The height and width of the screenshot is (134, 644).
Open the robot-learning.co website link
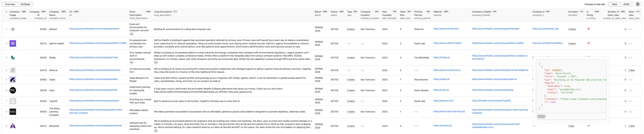(449, 111)
